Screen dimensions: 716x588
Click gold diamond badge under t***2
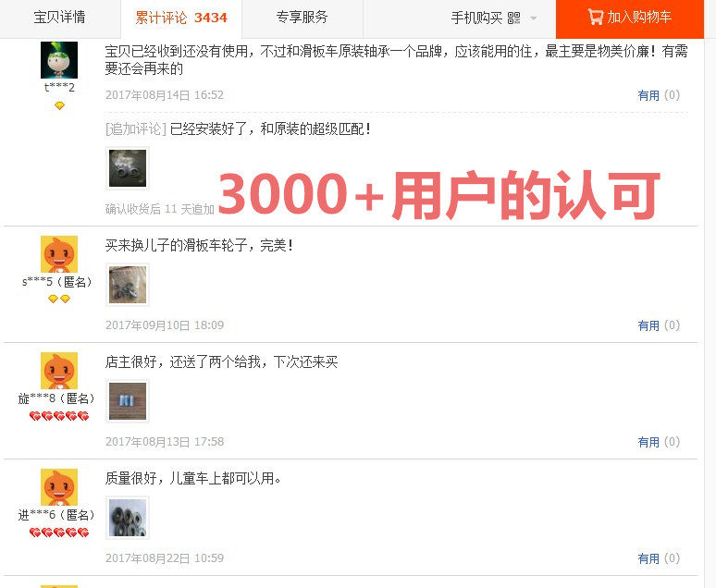tap(59, 105)
